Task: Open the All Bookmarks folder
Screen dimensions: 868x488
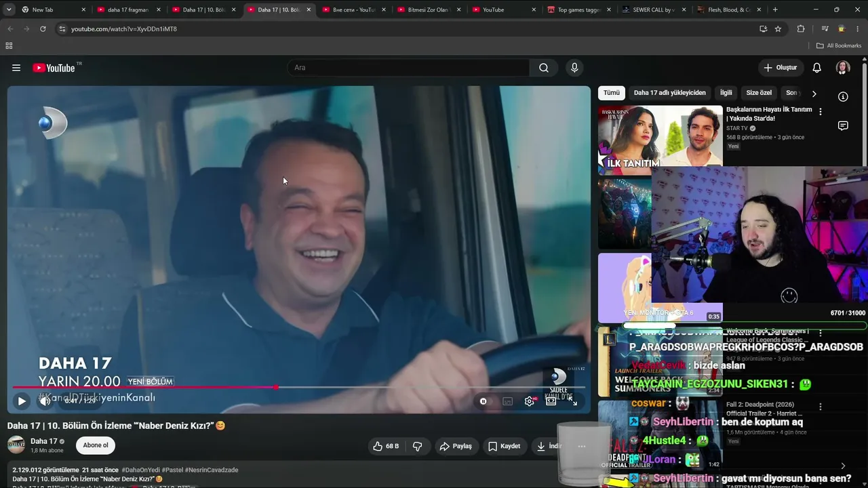Action: (x=839, y=45)
